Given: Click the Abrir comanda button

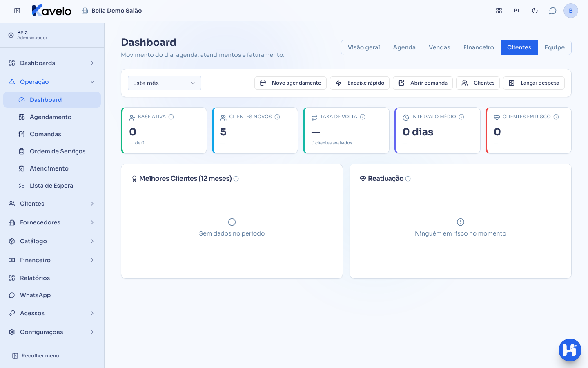Looking at the screenshot, I should click(423, 83).
